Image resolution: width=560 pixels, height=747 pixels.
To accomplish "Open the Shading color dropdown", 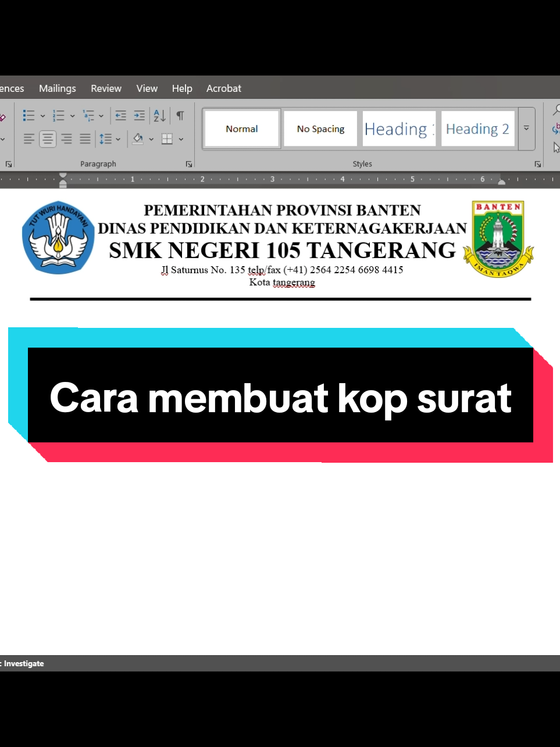I will coord(151,138).
